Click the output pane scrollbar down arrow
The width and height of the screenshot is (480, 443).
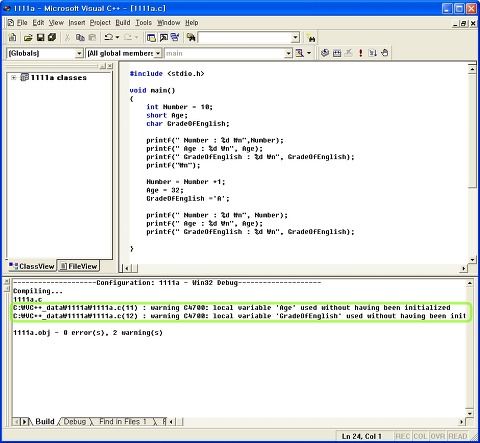[x=469, y=413]
